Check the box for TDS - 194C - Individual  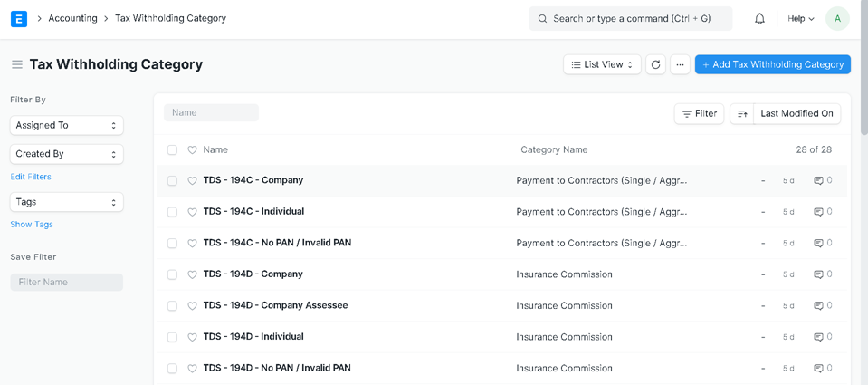tap(172, 212)
